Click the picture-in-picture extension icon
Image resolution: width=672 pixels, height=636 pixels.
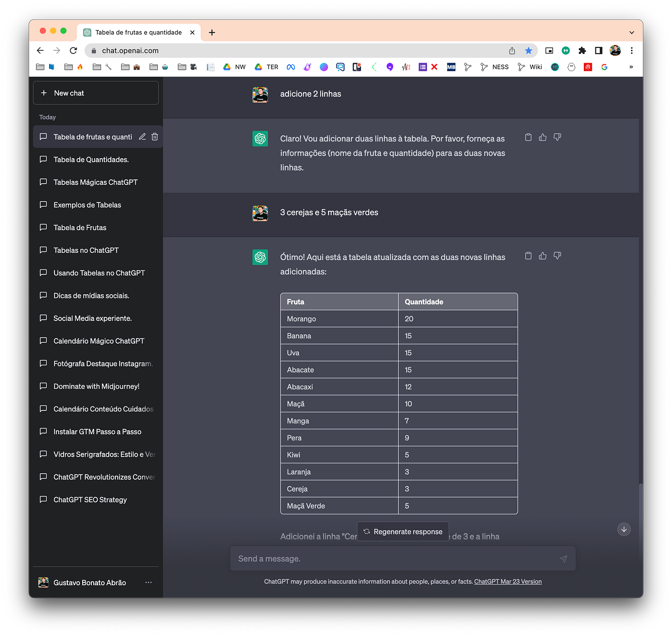click(549, 51)
